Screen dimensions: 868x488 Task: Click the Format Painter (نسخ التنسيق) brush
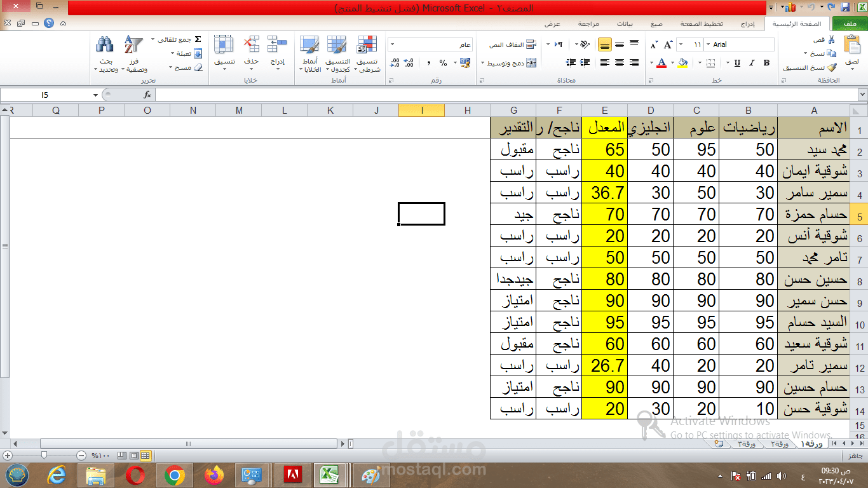832,67
